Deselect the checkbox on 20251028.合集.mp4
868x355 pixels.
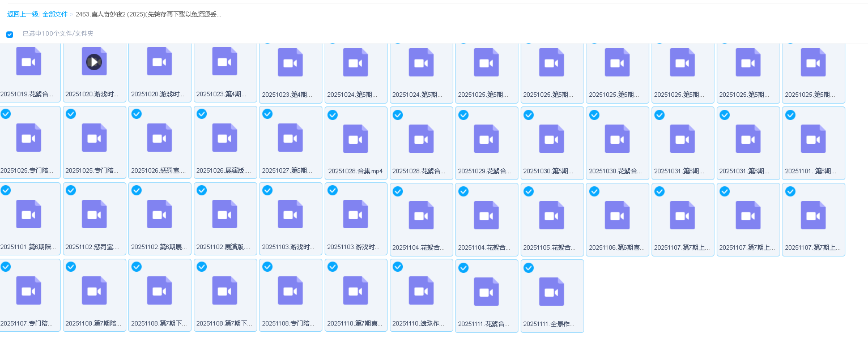click(x=333, y=115)
